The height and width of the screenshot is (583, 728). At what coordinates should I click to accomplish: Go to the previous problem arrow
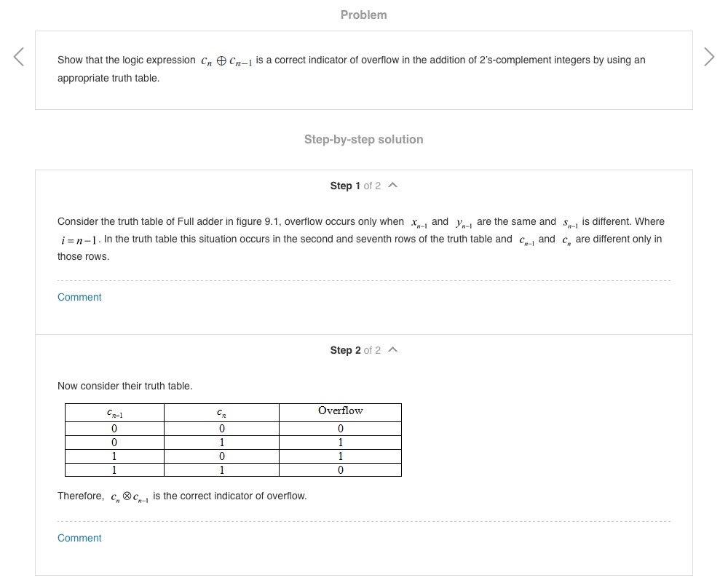(20, 57)
